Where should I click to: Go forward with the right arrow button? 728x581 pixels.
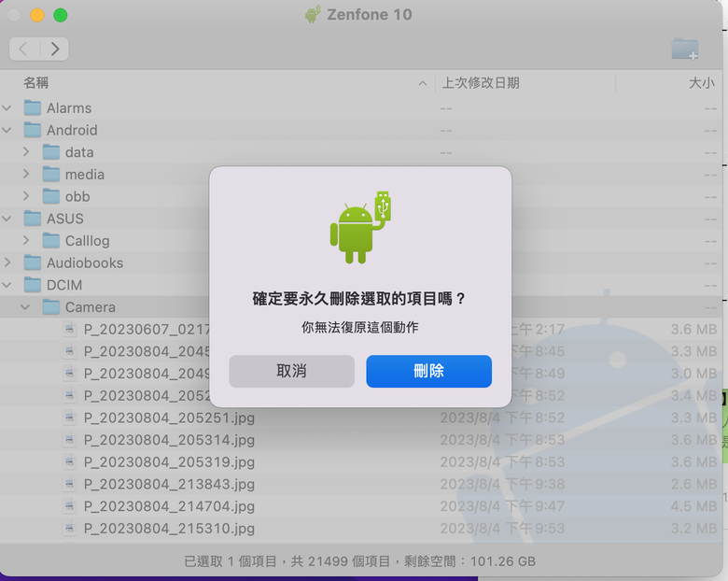click(x=55, y=49)
